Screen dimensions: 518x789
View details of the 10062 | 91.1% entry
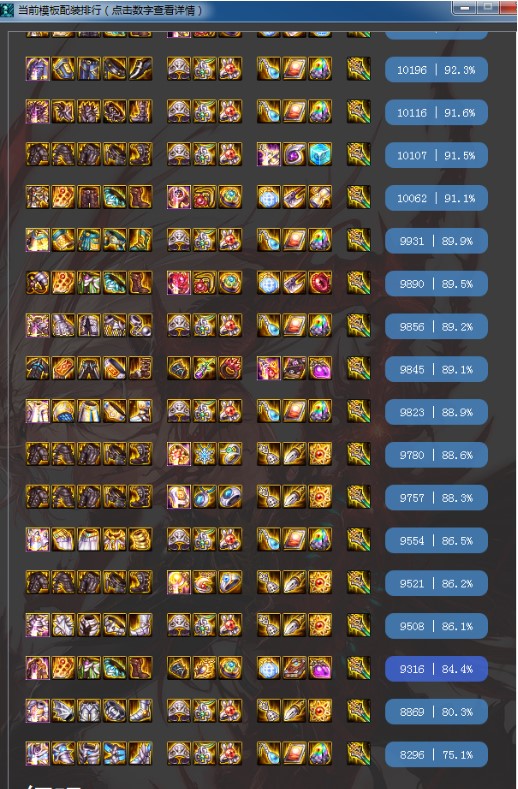click(x=436, y=198)
